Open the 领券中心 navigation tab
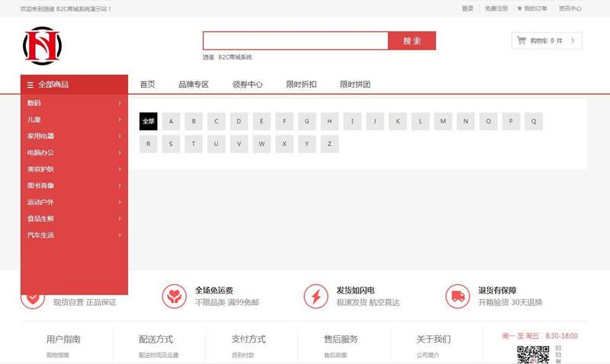 247,85
